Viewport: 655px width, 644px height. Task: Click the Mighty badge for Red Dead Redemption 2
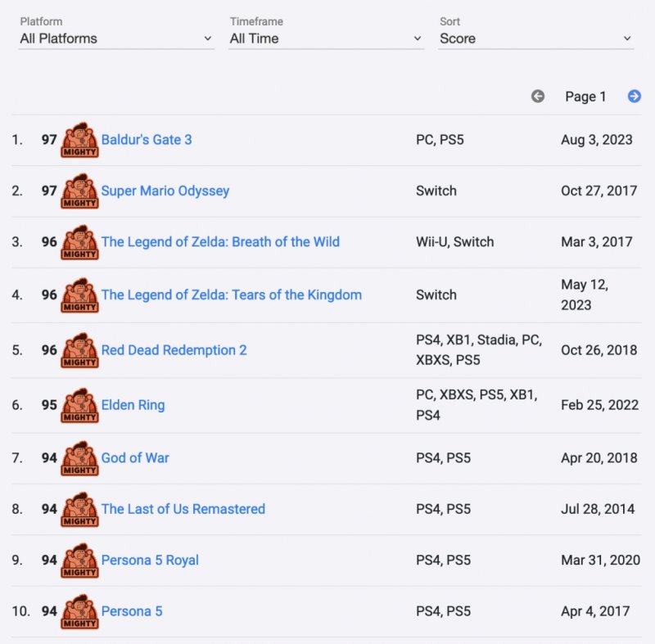tap(79, 350)
